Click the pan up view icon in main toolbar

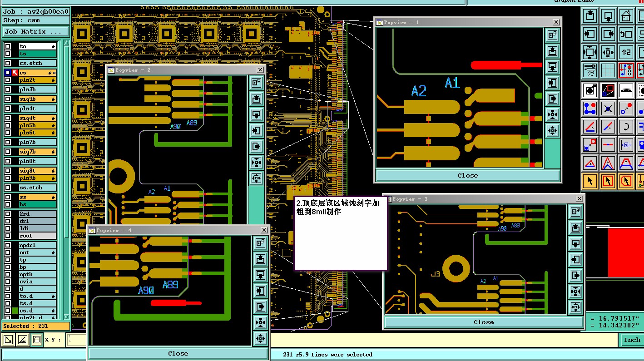pyautogui.click(x=590, y=16)
